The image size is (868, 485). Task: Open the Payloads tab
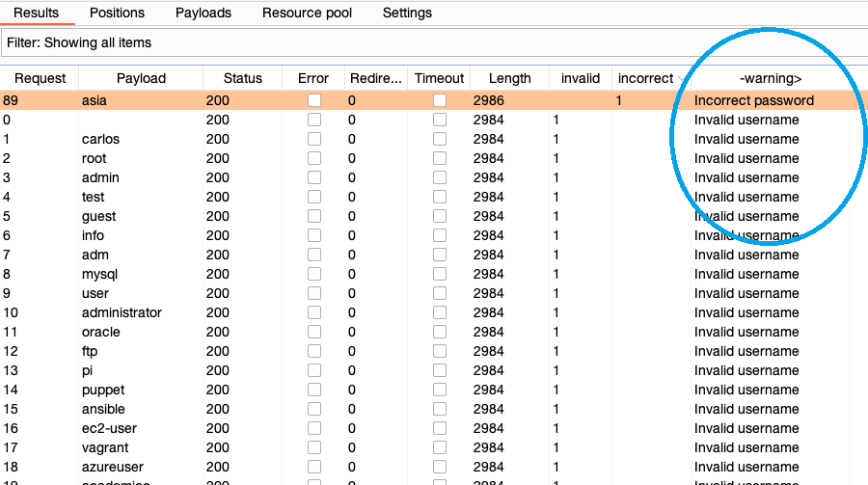coord(203,13)
